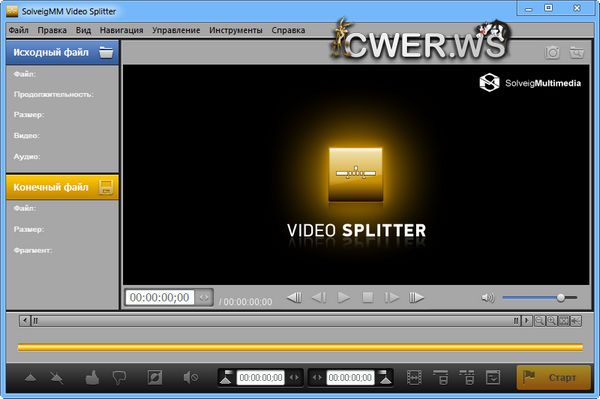Set the left marker flag position
This screenshot has width=600, height=399.
227,377
